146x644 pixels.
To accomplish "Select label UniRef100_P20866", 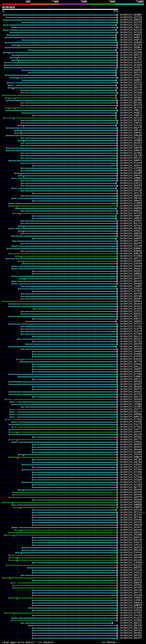I will click(x=131, y=256).
